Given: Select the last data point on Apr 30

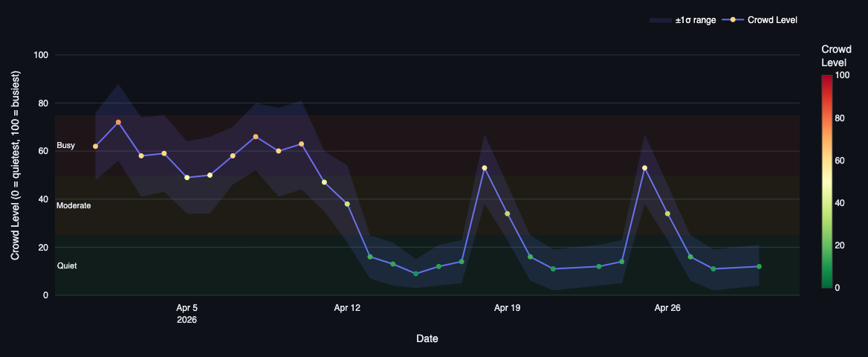Looking at the screenshot, I should (759, 267).
